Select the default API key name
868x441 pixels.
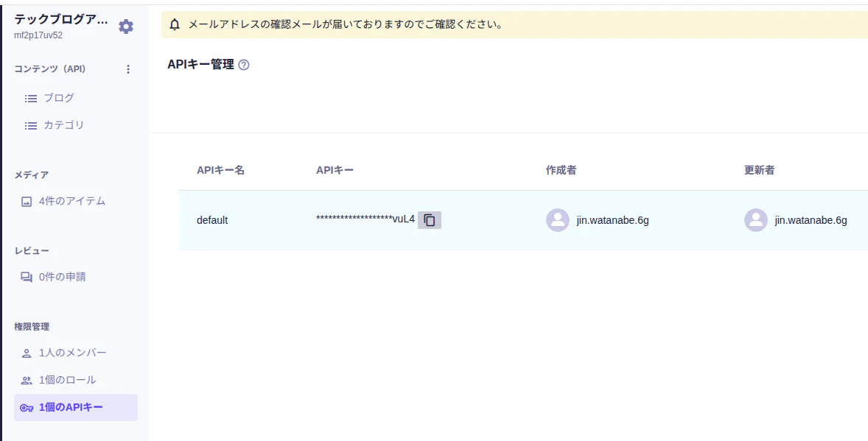pyautogui.click(x=212, y=220)
